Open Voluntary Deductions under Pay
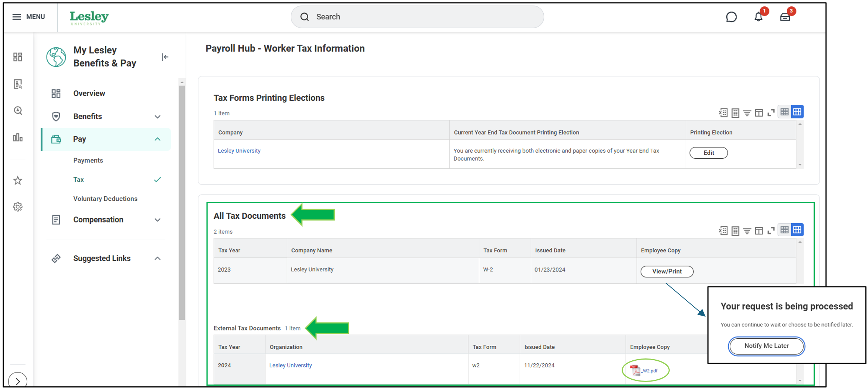The image size is (868, 389). [105, 199]
